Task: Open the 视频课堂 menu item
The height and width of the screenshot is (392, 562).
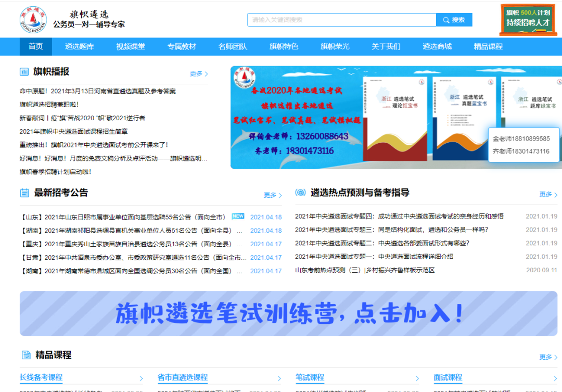Action: pyautogui.click(x=131, y=46)
